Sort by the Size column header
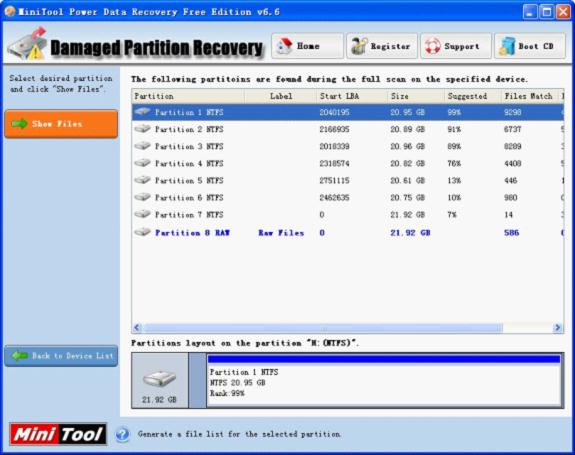Screen dimensions: 575x455 [x=416, y=96]
